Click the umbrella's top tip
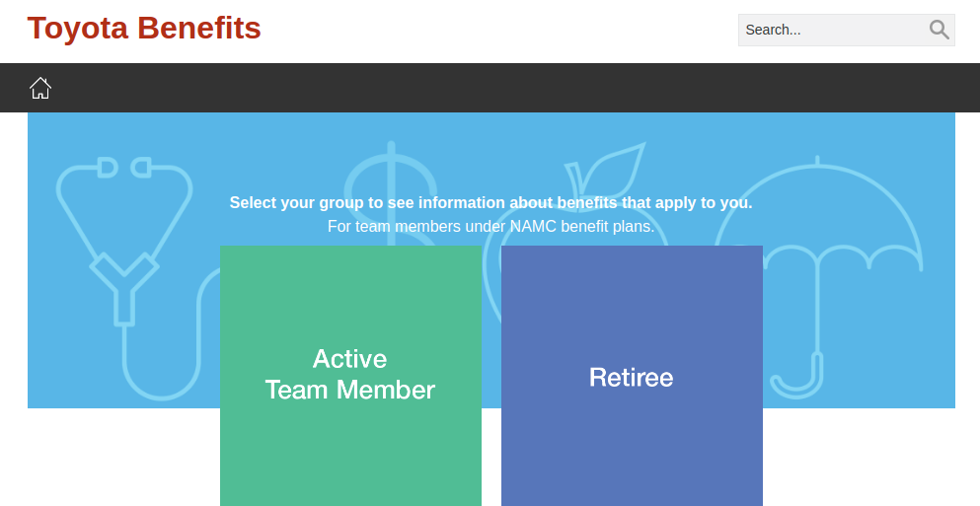980x506 pixels. pos(817,160)
